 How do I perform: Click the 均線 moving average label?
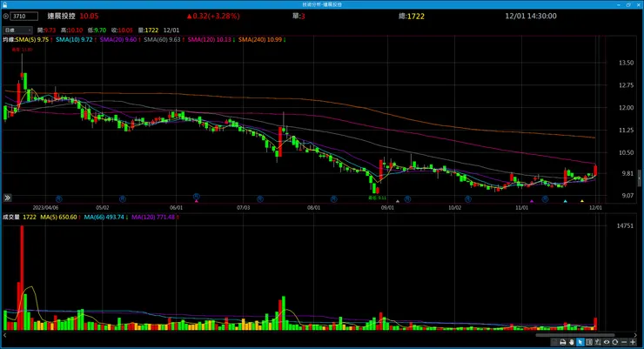pos(9,40)
